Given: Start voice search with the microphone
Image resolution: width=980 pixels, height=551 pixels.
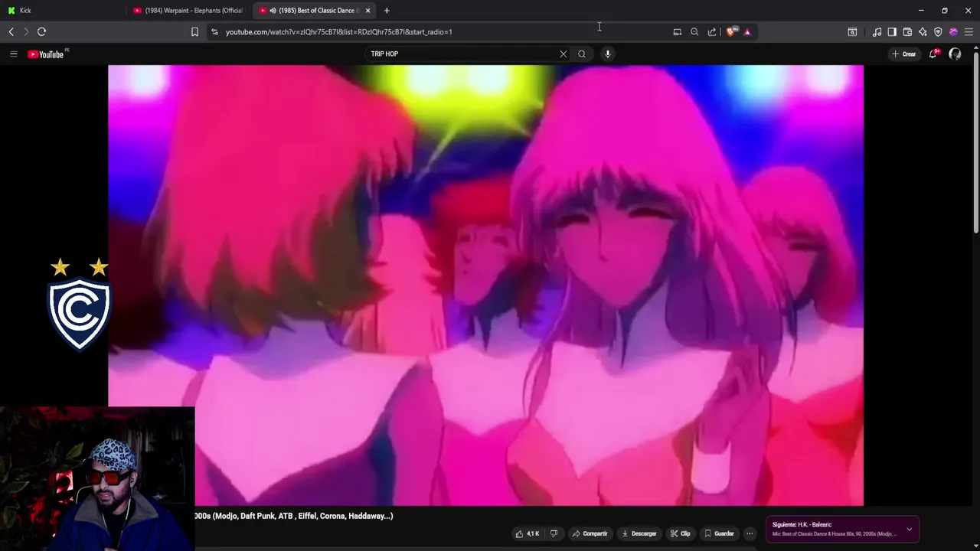Looking at the screenshot, I should pos(608,54).
